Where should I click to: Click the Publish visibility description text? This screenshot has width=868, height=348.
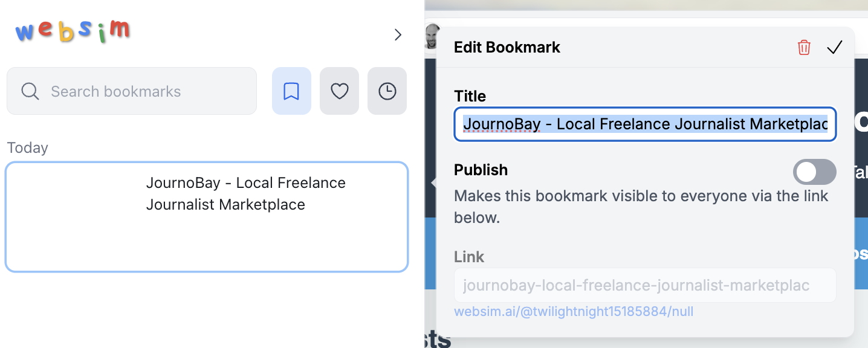(x=641, y=207)
